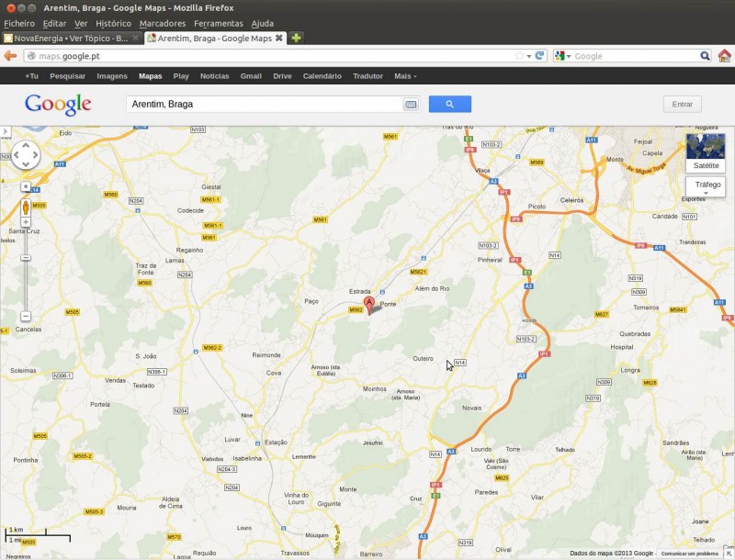Open the Ferramentas menu
735x560 pixels.
click(219, 24)
